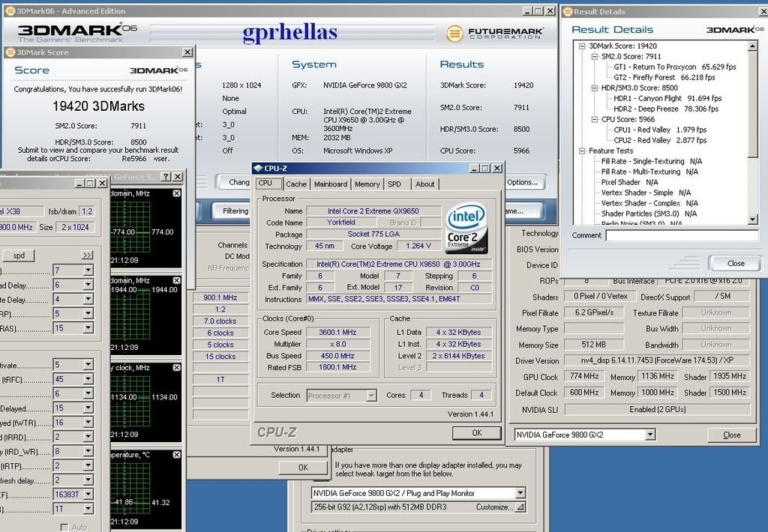Select the Shader Particles (SM3.0) row
Viewport: 768px width, 532px height.
[649, 214]
